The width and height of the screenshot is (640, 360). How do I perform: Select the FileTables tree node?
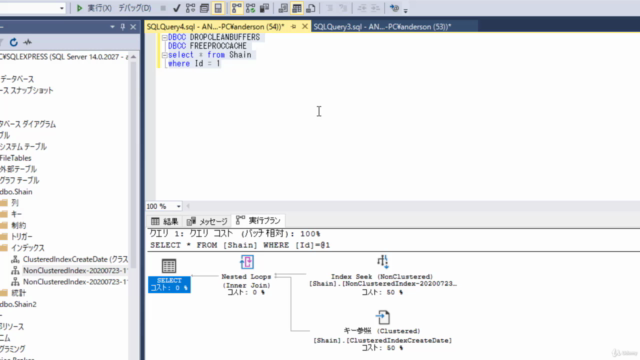pyautogui.click(x=16, y=158)
